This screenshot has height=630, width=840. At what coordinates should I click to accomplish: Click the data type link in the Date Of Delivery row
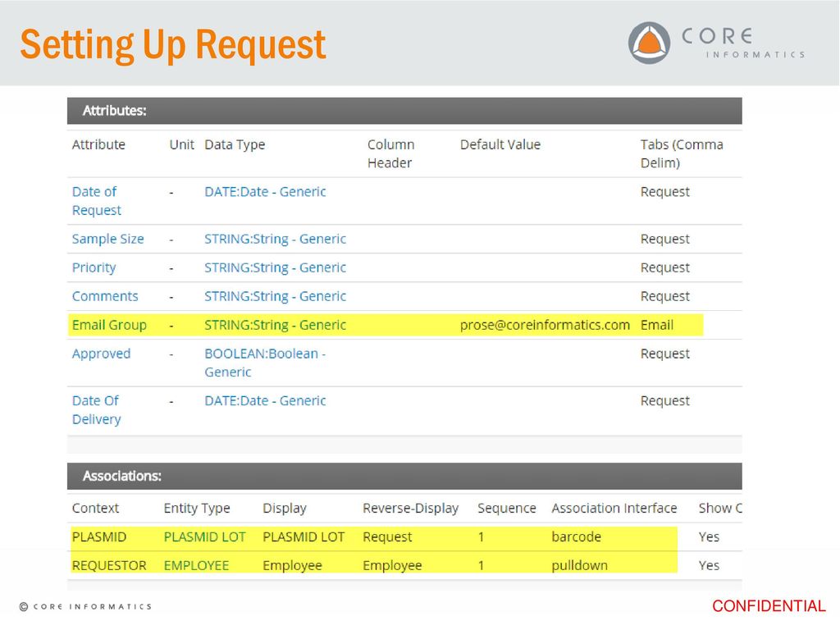265,400
